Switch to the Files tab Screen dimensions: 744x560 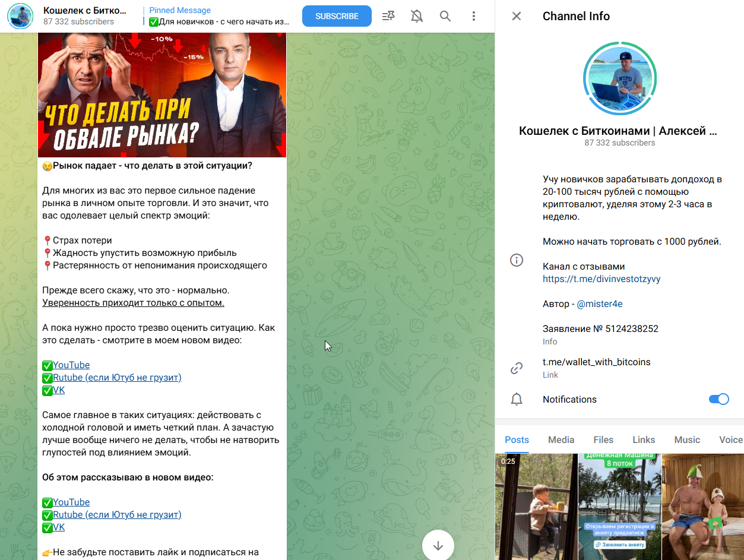click(603, 439)
